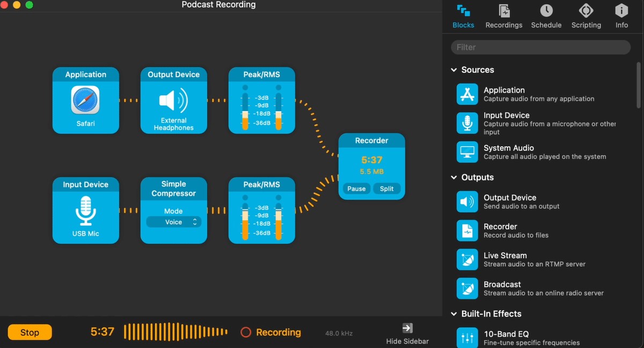The width and height of the screenshot is (644, 348).
Task: Collapse the Built-In Effects section
Action: (x=454, y=314)
